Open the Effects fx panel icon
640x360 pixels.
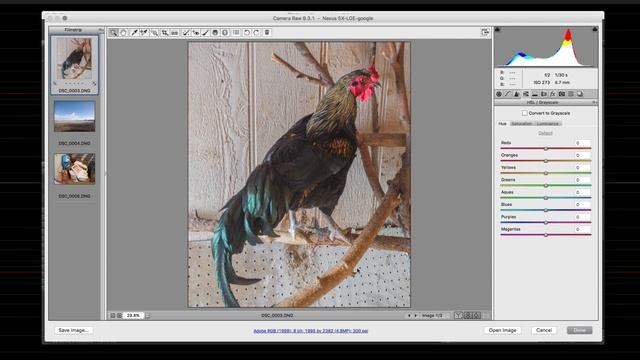pos(553,94)
